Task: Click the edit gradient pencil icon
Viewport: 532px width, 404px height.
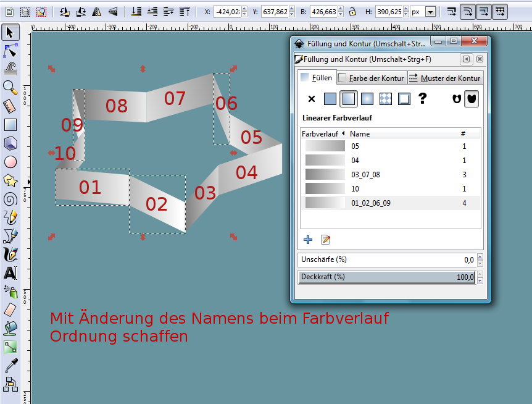Action: point(325,239)
